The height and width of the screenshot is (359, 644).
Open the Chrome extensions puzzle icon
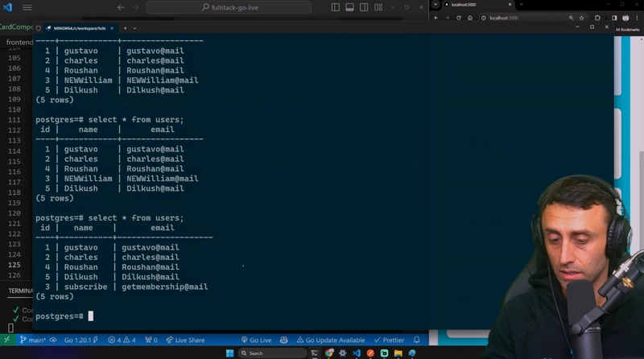(x=597, y=18)
